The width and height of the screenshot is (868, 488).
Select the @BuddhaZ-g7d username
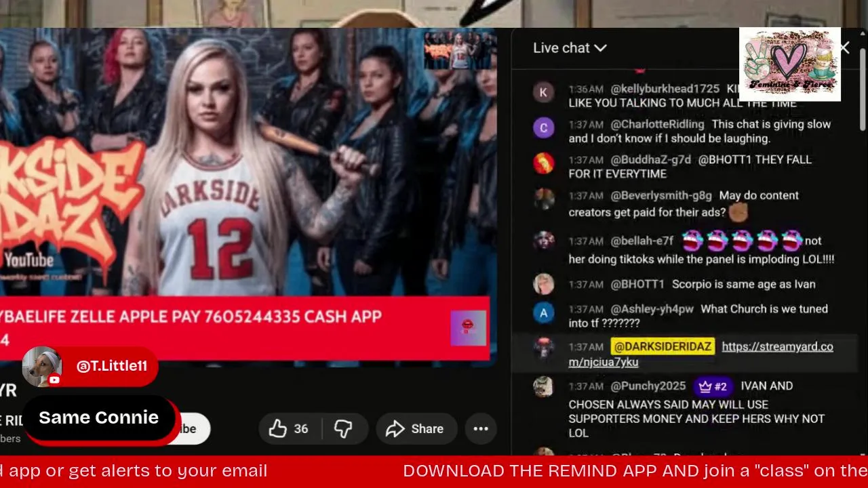650,159
